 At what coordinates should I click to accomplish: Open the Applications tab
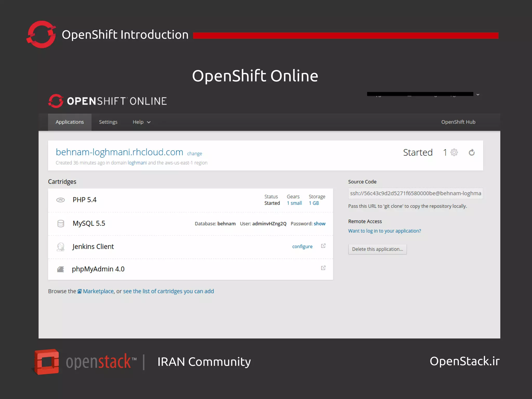(x=70, y=122)
